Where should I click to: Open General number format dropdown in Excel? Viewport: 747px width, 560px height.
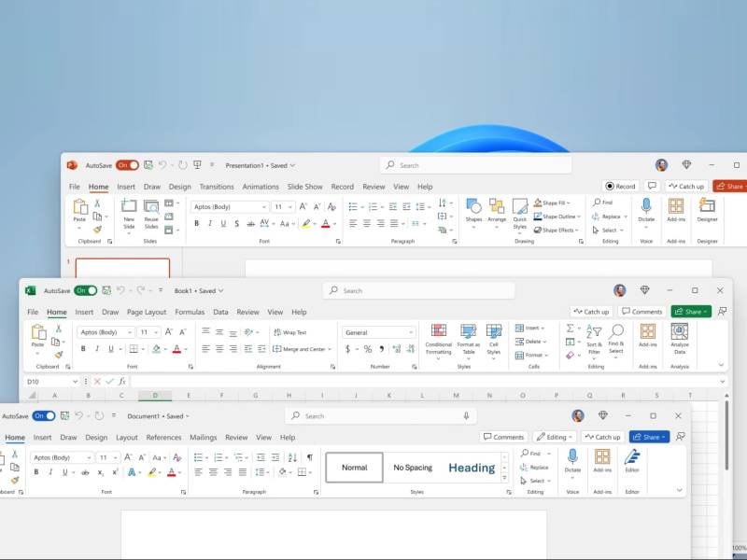tap(411, 332)
